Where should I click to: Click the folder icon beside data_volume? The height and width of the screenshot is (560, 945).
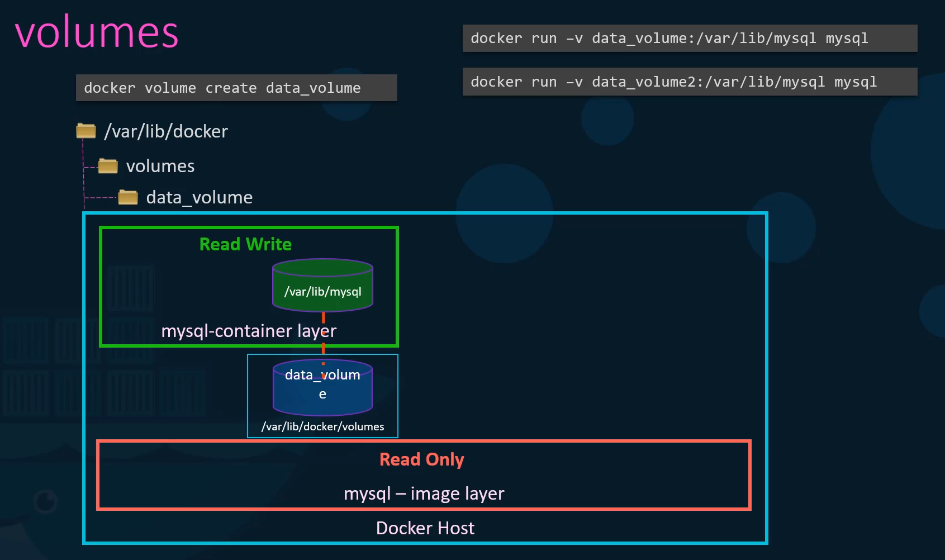click(128, 197)
